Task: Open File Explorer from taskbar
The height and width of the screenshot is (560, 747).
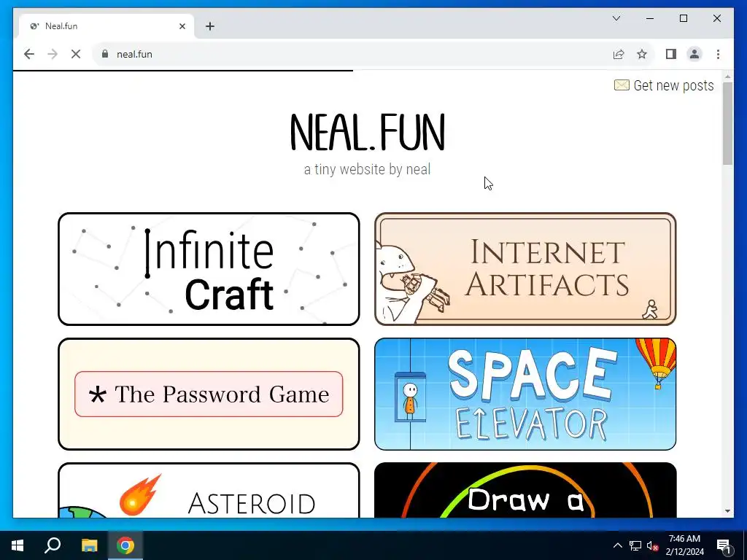Action: tap(89, 545)
